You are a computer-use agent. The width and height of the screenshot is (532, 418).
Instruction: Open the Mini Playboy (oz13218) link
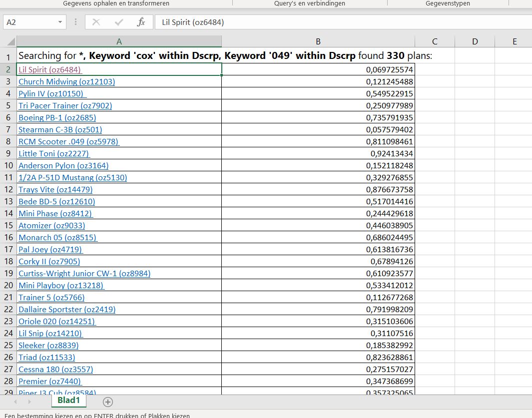(x=61, y=285)
